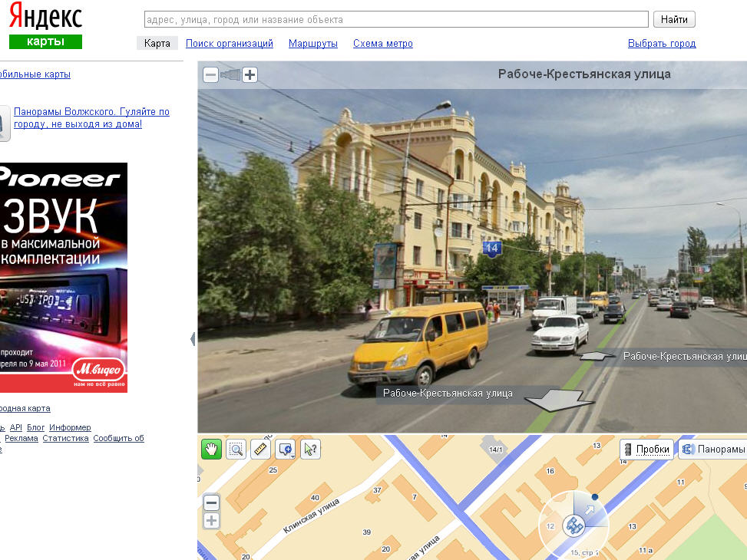747x560 pixels.
Task: Zoom out the panorama with minus button
Action: 210,74
